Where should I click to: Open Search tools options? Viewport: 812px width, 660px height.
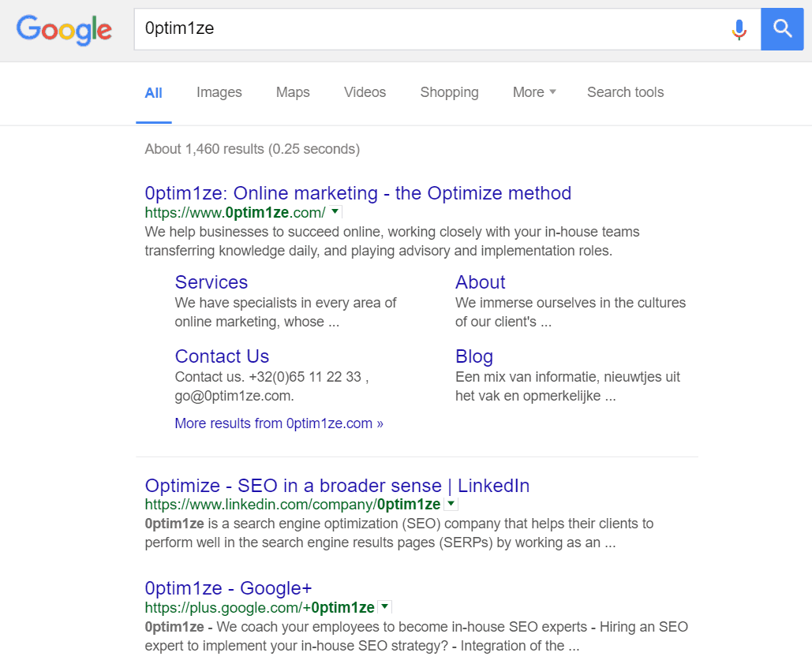[x=625, y=92]
